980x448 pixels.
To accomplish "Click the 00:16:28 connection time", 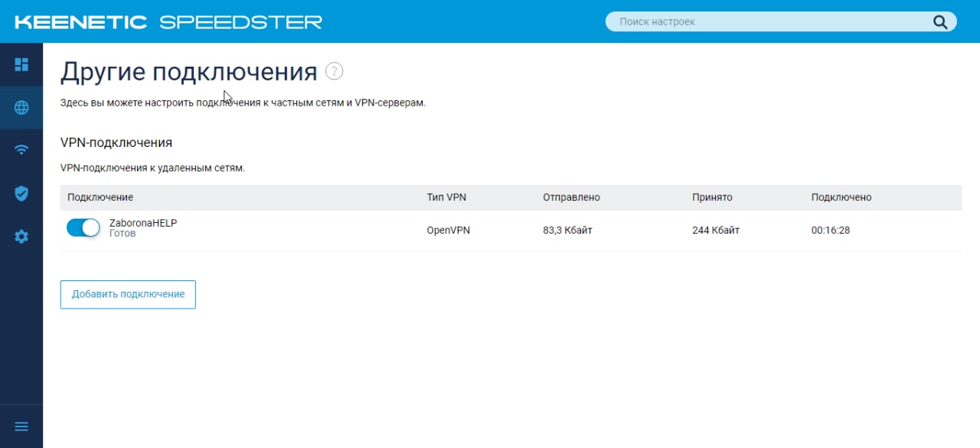I will pos(831,230).
